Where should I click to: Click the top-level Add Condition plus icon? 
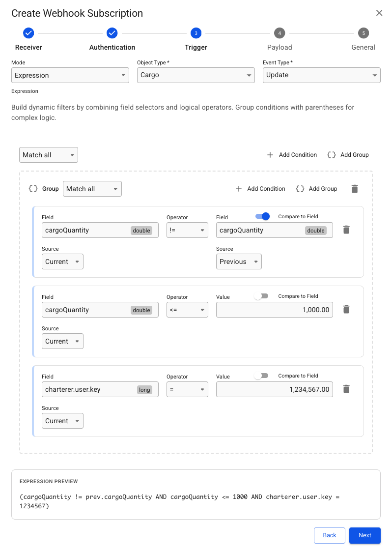(x=270, y=155)
